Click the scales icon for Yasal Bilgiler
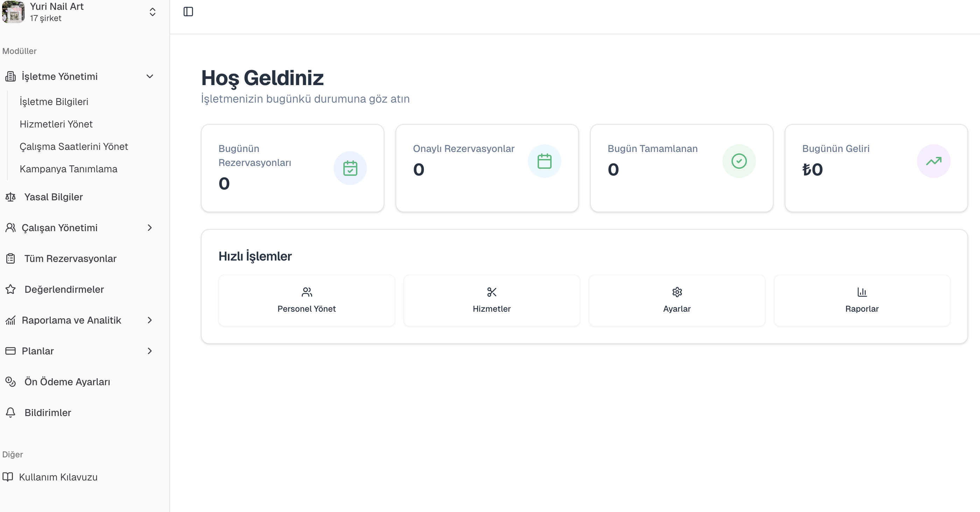This screenshot has width=980, height=512. coord(10,197)
